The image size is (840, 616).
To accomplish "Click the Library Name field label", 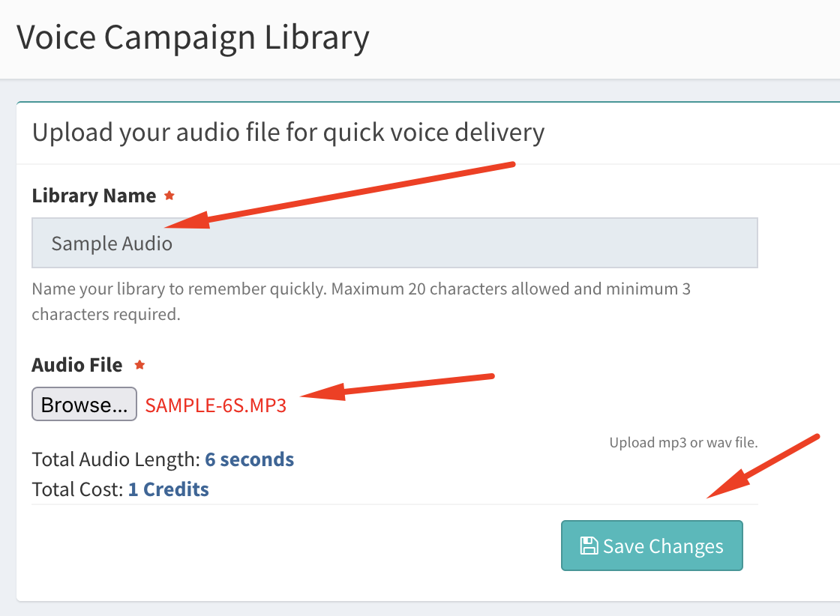I will coord(94,196).
